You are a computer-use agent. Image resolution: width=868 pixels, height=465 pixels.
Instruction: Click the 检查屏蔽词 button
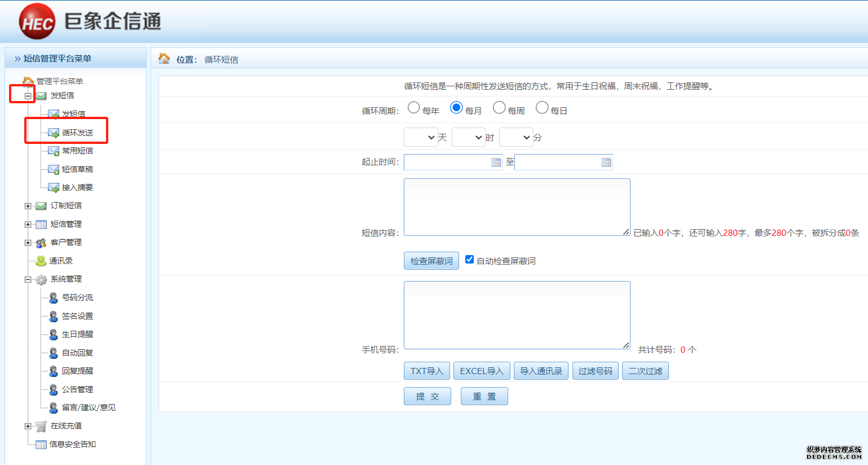(x=431, y=261)
